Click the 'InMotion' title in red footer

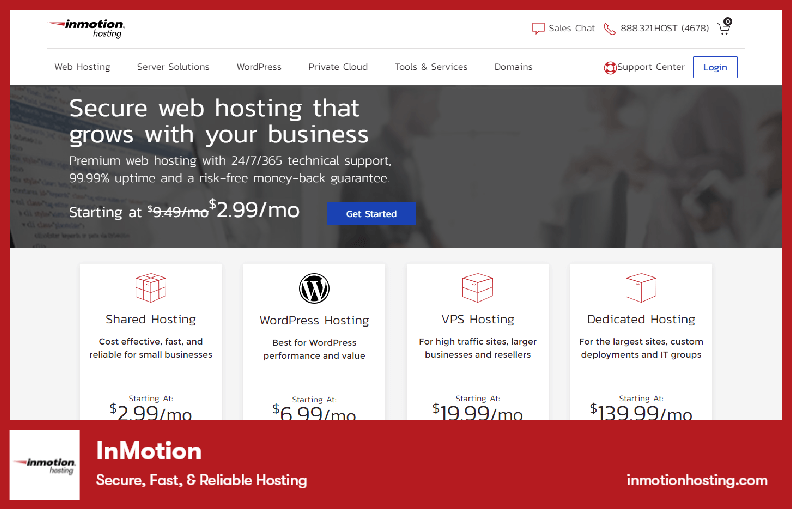[148, 451]
